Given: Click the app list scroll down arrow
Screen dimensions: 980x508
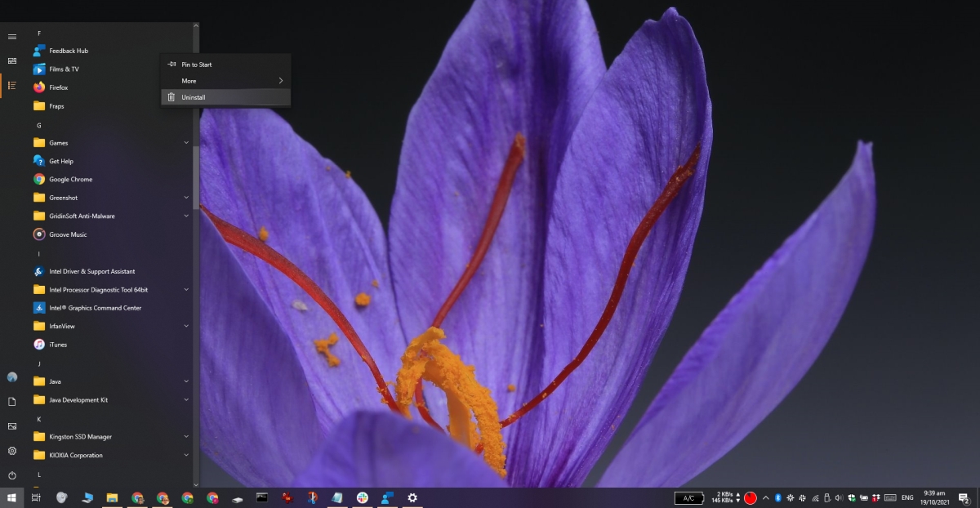Looking at the screenshot, I should click(196, 483).
